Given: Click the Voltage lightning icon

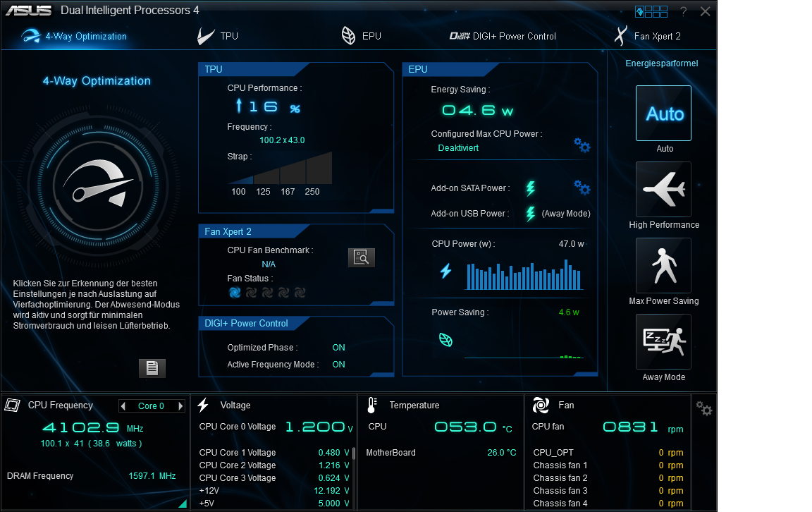Looking at the screenshot, I should tap(203, 406).
